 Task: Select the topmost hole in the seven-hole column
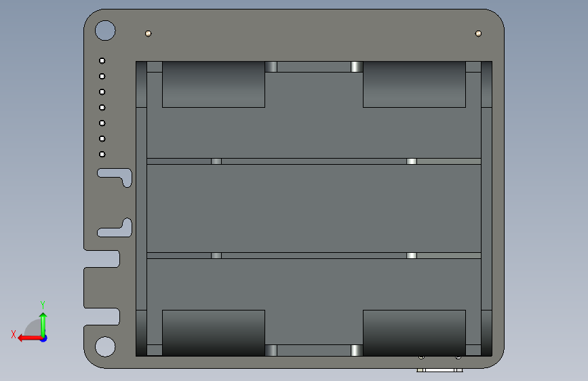[x=102, y=61]
